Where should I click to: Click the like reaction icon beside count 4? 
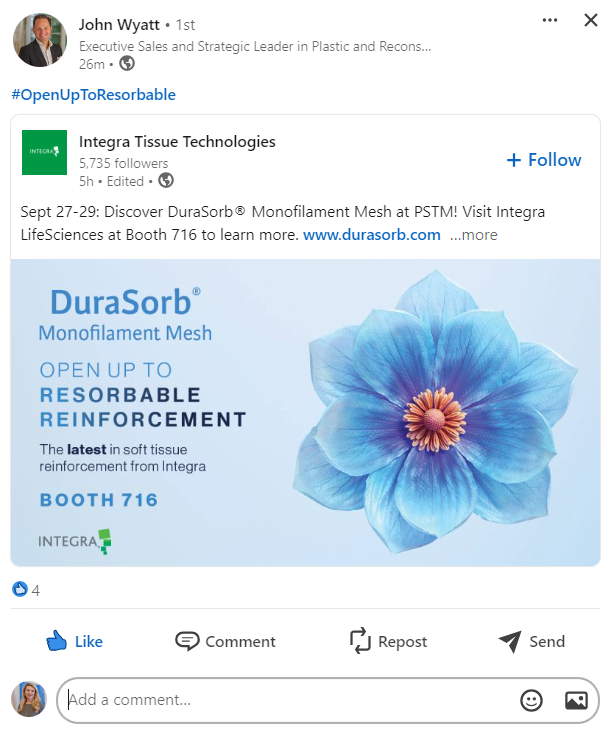pyautogui.click(x=20, y=589)
